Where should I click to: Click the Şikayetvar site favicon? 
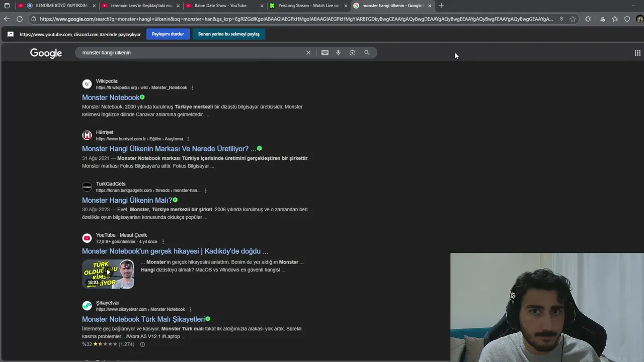pyautogui.click(x=87, y=306)
